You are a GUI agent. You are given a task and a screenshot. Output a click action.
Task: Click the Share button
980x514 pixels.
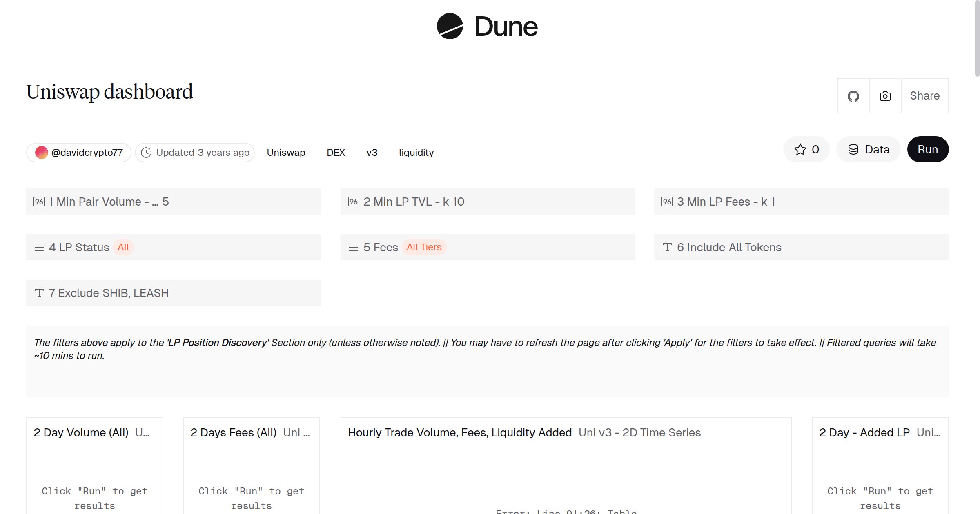click(924, 96)
